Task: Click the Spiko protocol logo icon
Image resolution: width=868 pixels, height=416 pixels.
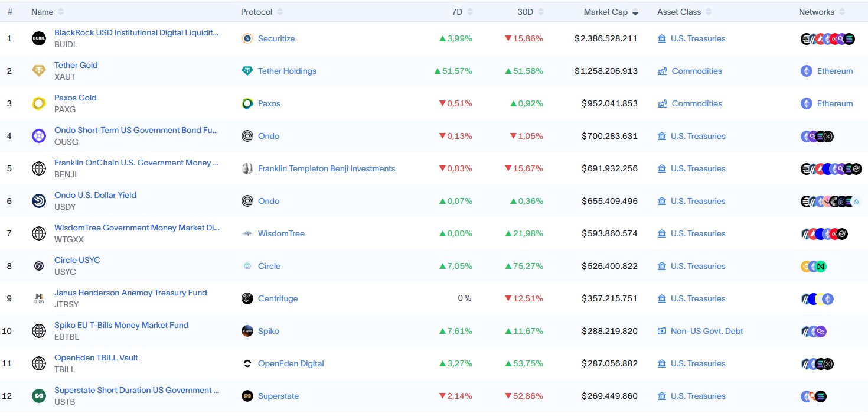Action: click(x=247, y=331)
